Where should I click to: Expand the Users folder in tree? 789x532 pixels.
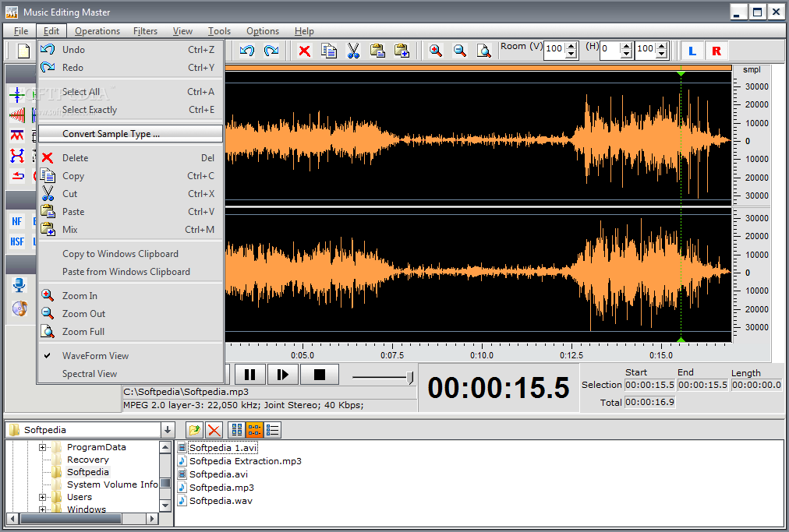coord(44,497)
